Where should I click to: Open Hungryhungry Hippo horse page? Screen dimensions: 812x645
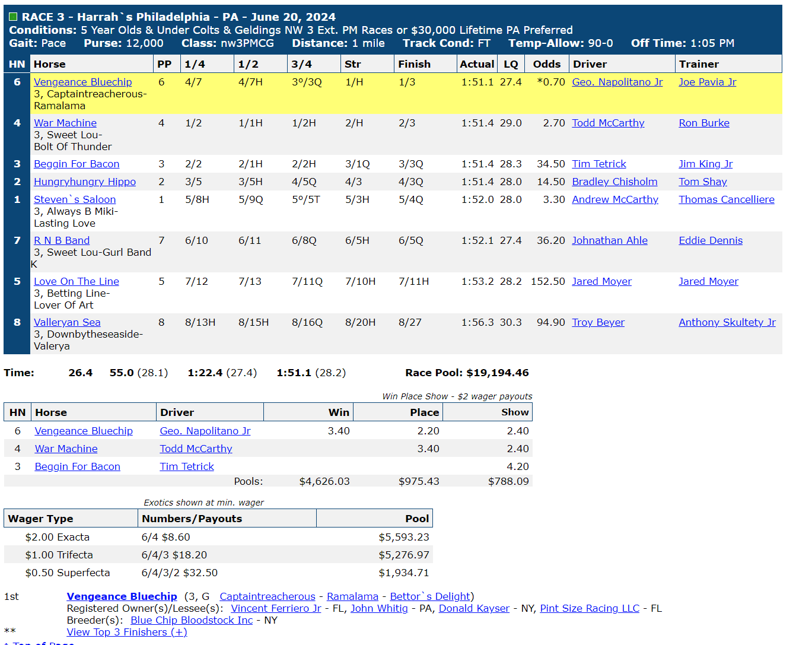[85, 182]
